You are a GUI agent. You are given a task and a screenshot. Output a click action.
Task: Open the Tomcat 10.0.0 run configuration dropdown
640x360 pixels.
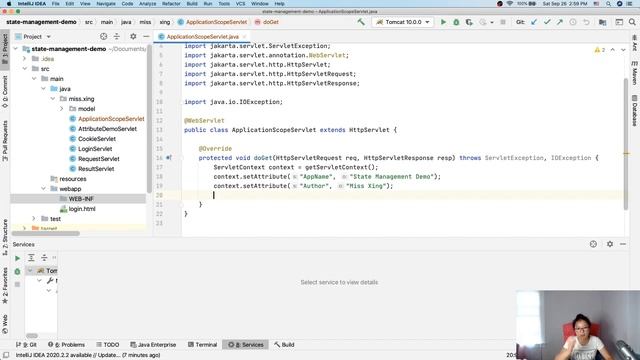pyautogui.click(x=402, y=22)
